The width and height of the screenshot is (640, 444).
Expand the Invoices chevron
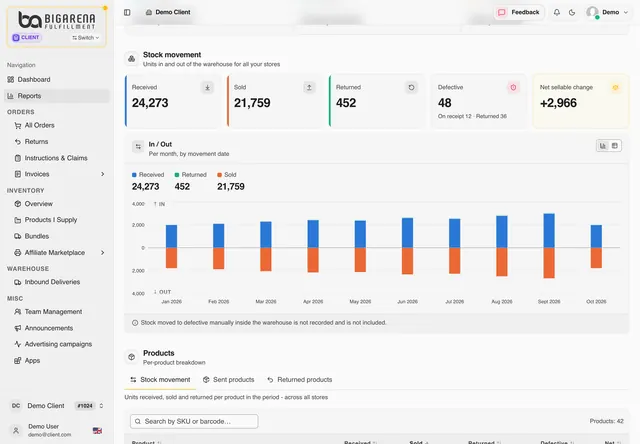pyautogui.click(x=102, y=174)
